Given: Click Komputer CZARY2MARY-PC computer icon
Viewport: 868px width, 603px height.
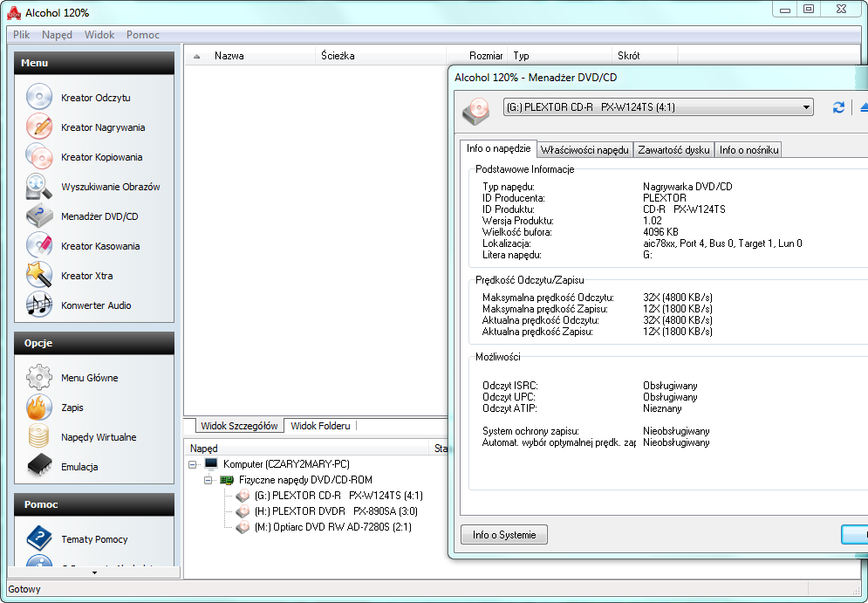Looking at the screenshot, I should click(211, 463).
